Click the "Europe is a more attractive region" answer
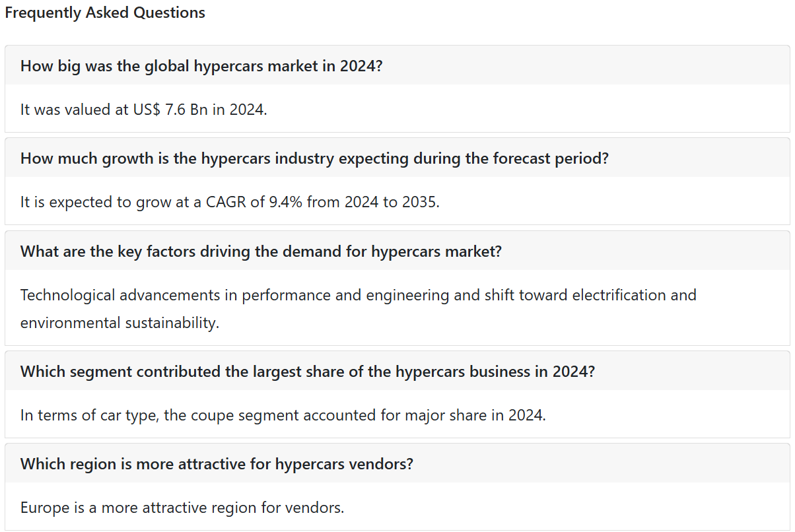 tap(182, 508)
